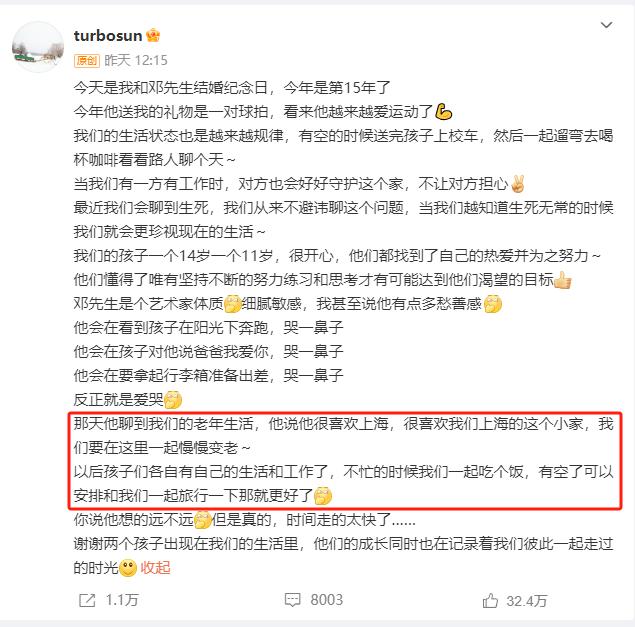Click the crown membership badge beside turbosun
This screenshot has height=627, width=635.
click(x=153, y=36)
